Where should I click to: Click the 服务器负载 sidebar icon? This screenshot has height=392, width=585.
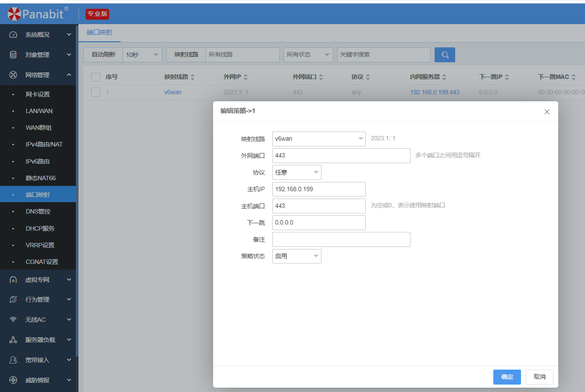click(13, 340)
